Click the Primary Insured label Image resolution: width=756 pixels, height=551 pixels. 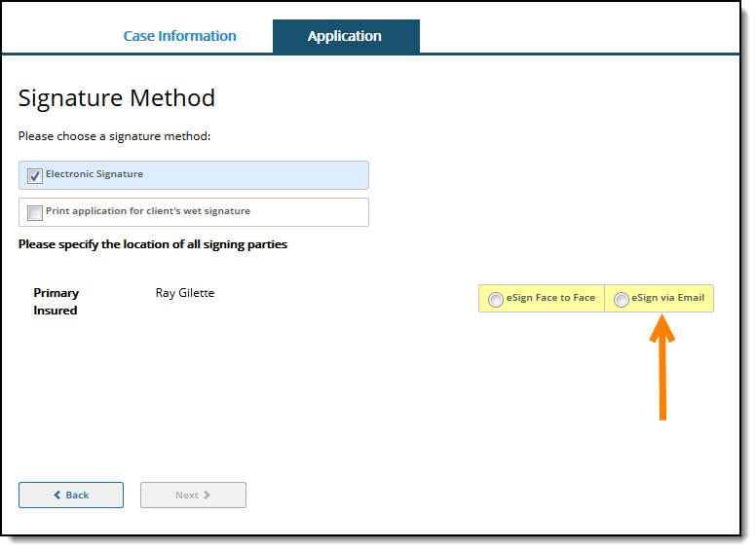point(57,302)
